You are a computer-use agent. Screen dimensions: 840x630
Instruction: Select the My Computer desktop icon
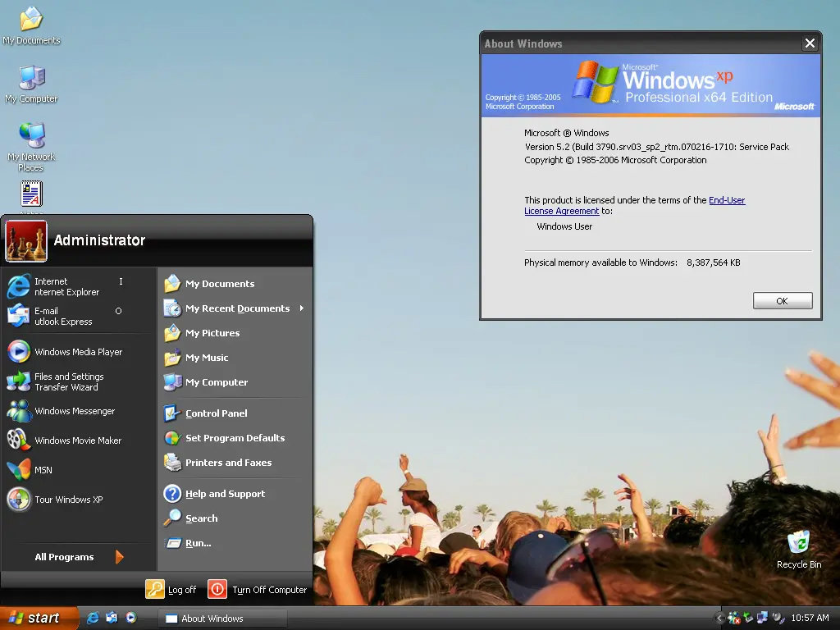pyautogui.click(x=31, y=84)
